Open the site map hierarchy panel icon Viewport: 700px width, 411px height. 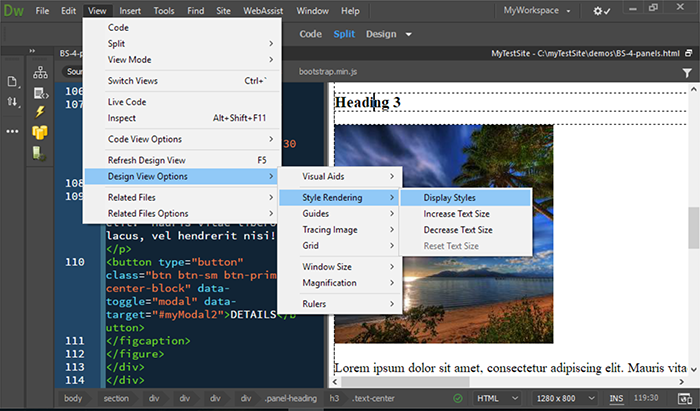coord(40,72)
